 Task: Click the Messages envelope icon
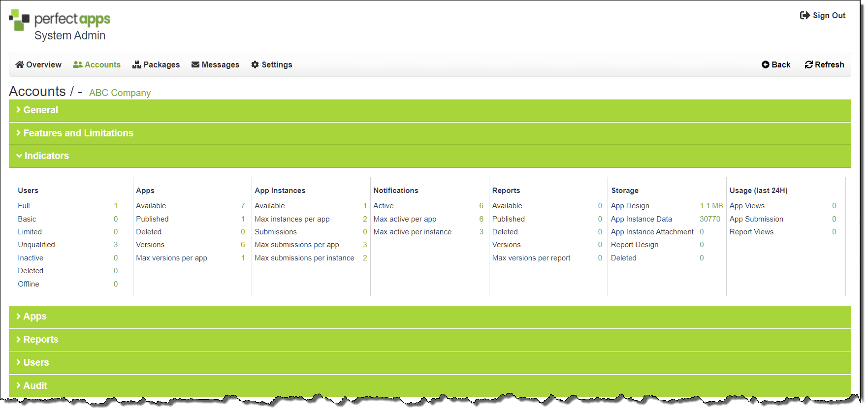(195, 64)
